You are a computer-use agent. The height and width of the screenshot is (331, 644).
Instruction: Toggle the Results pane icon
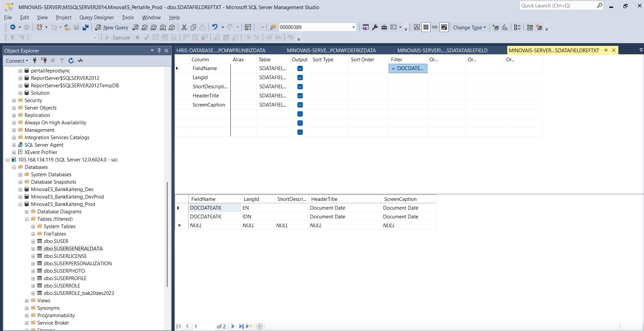(444, 27)
